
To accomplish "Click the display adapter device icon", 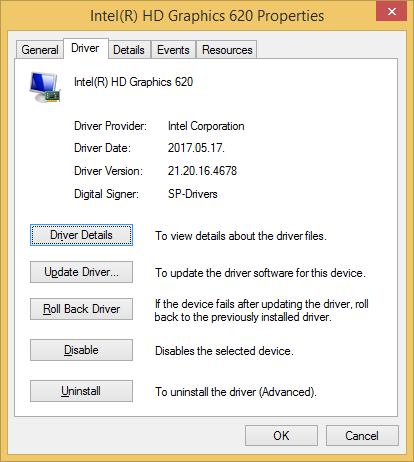I will click(45, 87).
